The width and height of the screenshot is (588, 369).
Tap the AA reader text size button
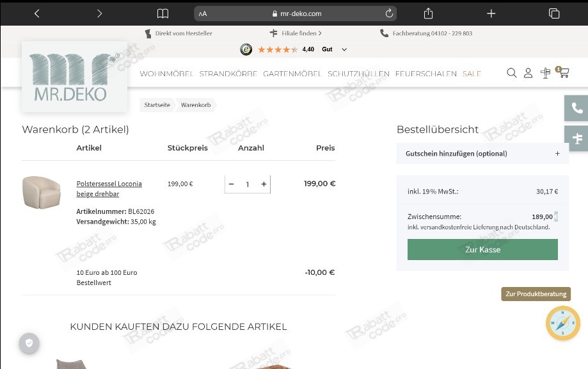pos(202,14)
